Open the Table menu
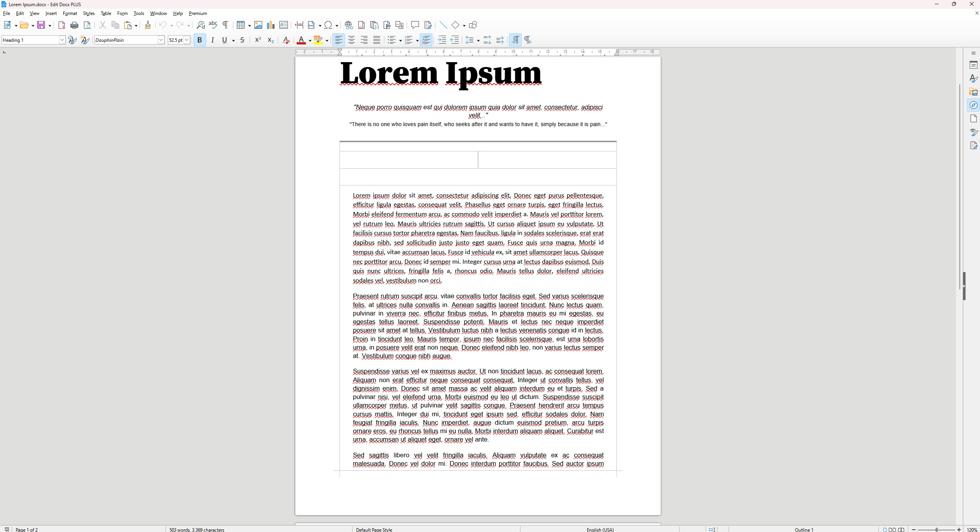980x532 pixels. coord(106,13)
